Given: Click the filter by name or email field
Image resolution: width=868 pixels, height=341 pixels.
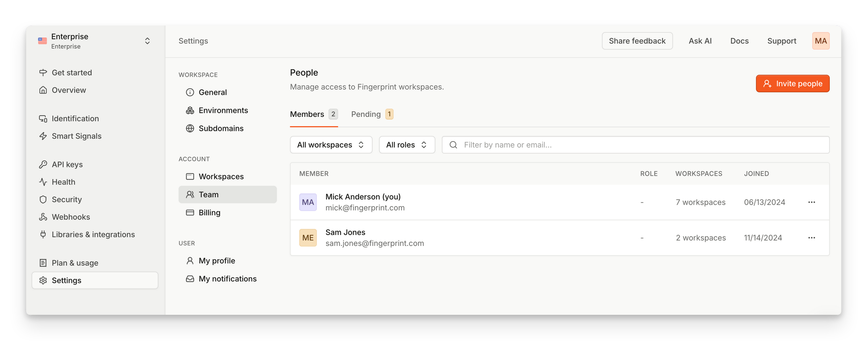Looking at the screenshot, I should [635, 145].
